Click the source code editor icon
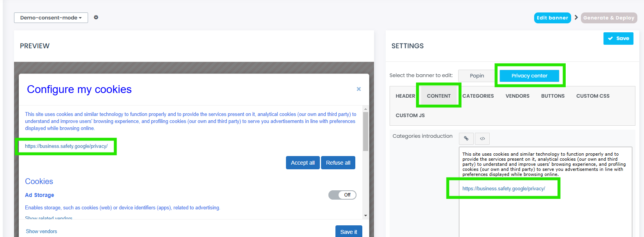Screen dimensions: 644x237 tap(482, 139)
